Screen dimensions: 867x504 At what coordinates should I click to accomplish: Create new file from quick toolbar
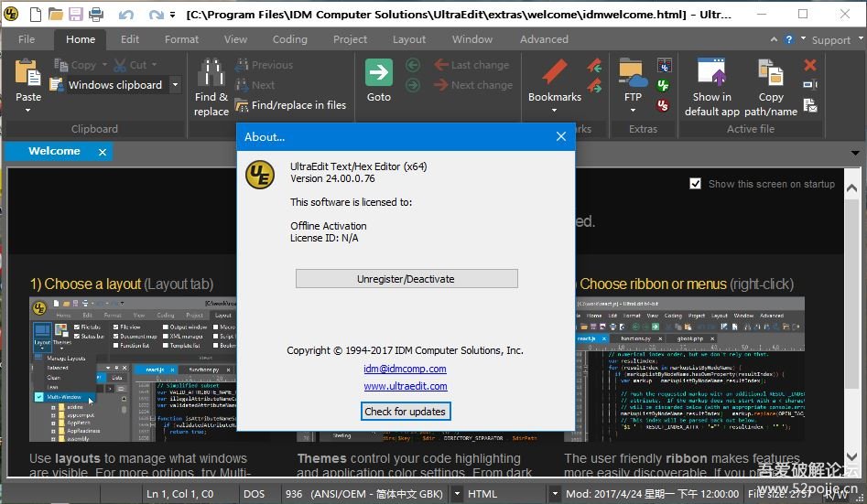pos(36,14)
